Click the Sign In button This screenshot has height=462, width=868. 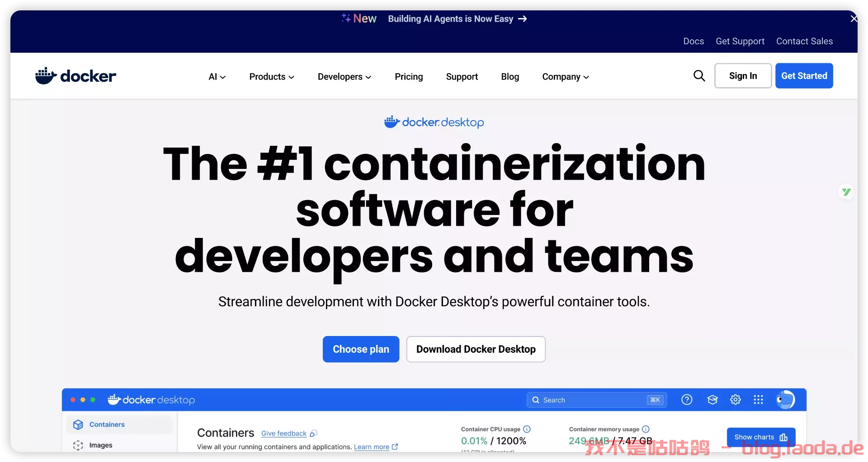click(x=743, y=76)
